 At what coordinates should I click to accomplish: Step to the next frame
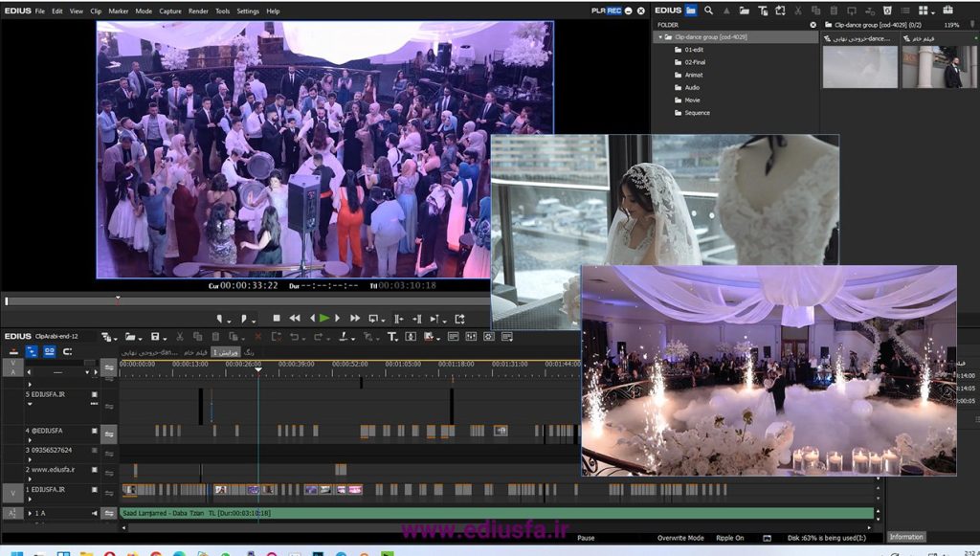[x=338, y=318]
